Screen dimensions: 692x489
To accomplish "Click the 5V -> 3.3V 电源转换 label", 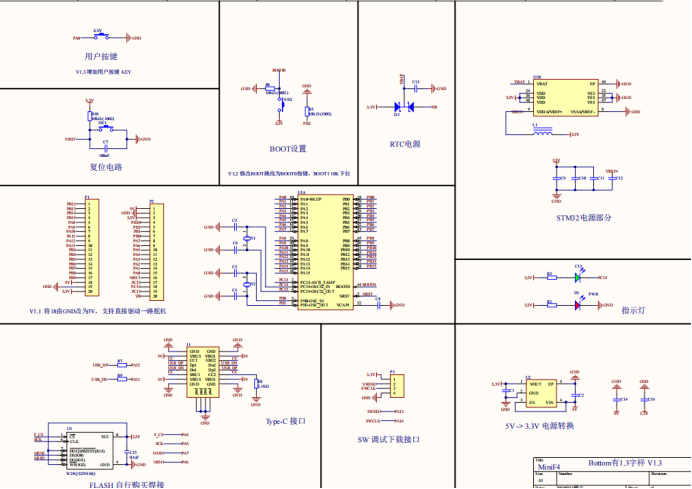I will point(539,426).
